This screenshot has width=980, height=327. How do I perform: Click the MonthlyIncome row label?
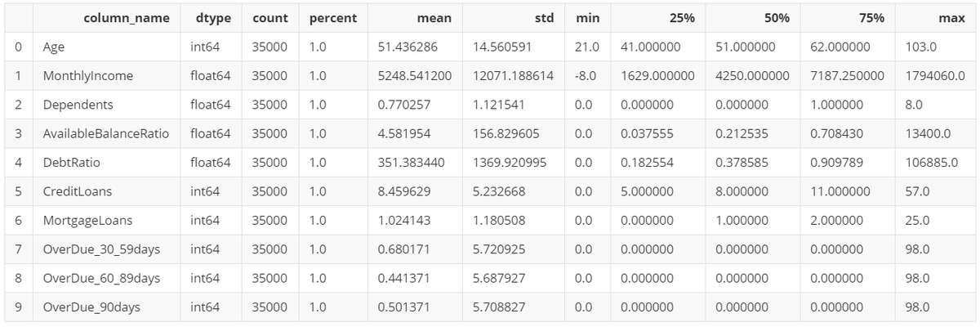tap(87, 76)
